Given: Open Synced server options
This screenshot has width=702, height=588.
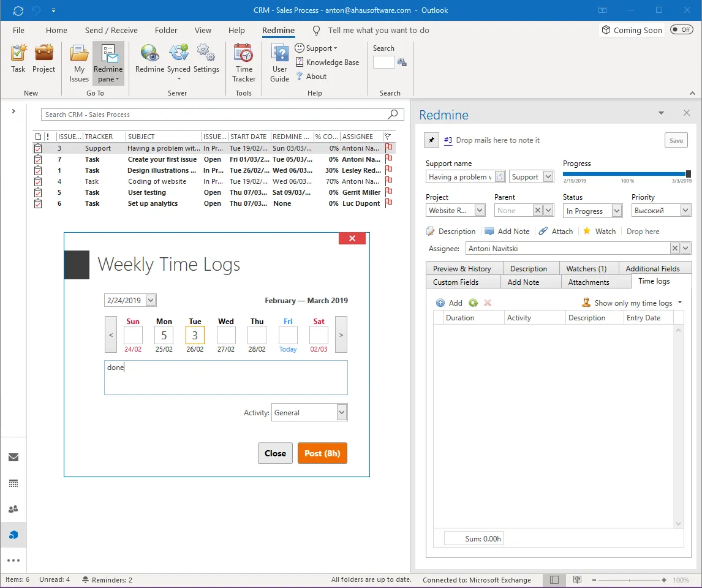Looking at the screenshot, I should (179, 62).
